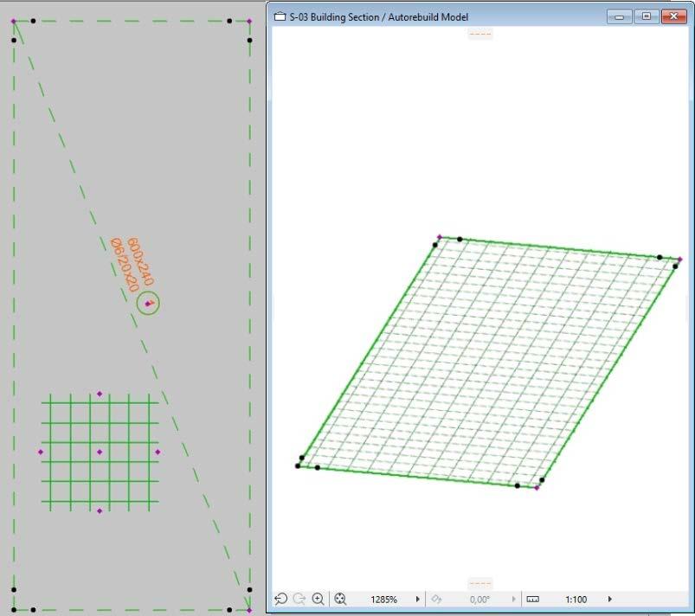695x616 pixels.
Task: Click the Zoom In magnifier icon
Action: (318, 600)
